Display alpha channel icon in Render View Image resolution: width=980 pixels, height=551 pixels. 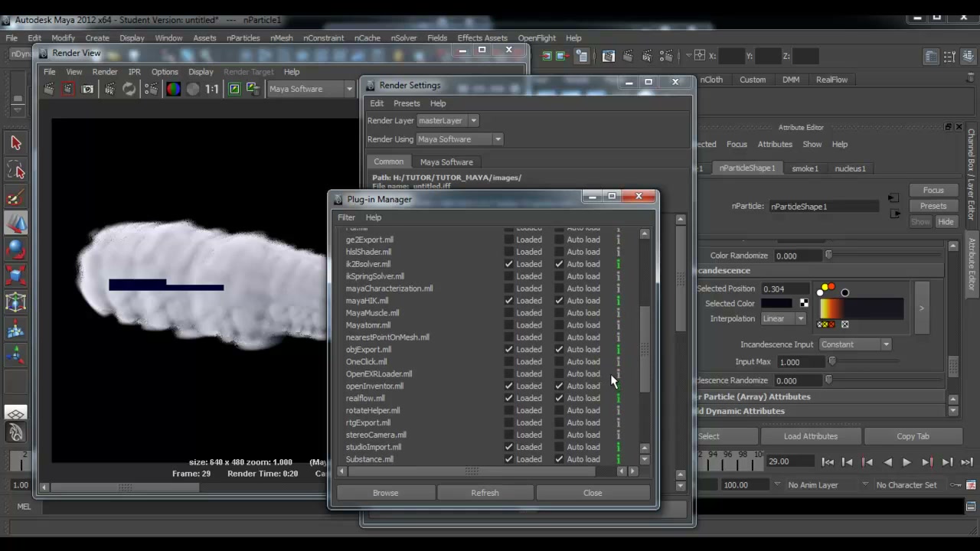(193, 89)
